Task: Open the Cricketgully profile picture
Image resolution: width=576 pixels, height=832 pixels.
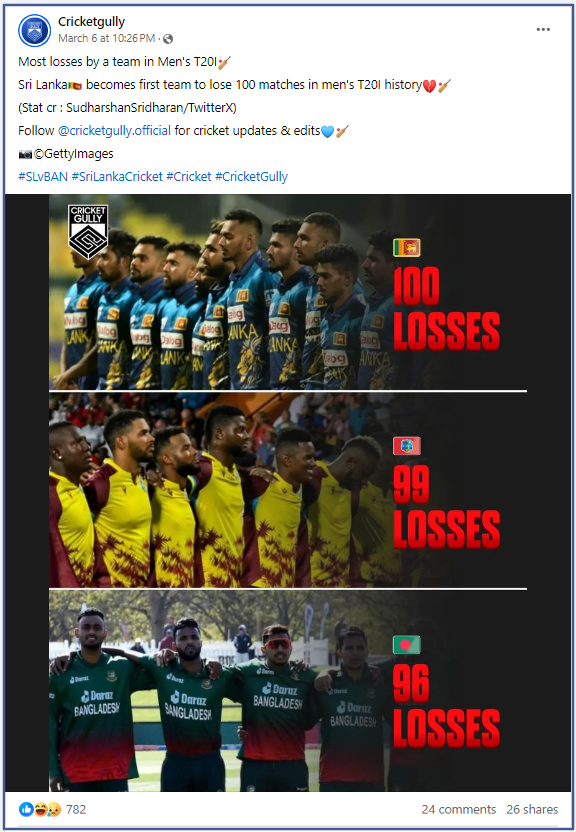Action: pos(34,30)
